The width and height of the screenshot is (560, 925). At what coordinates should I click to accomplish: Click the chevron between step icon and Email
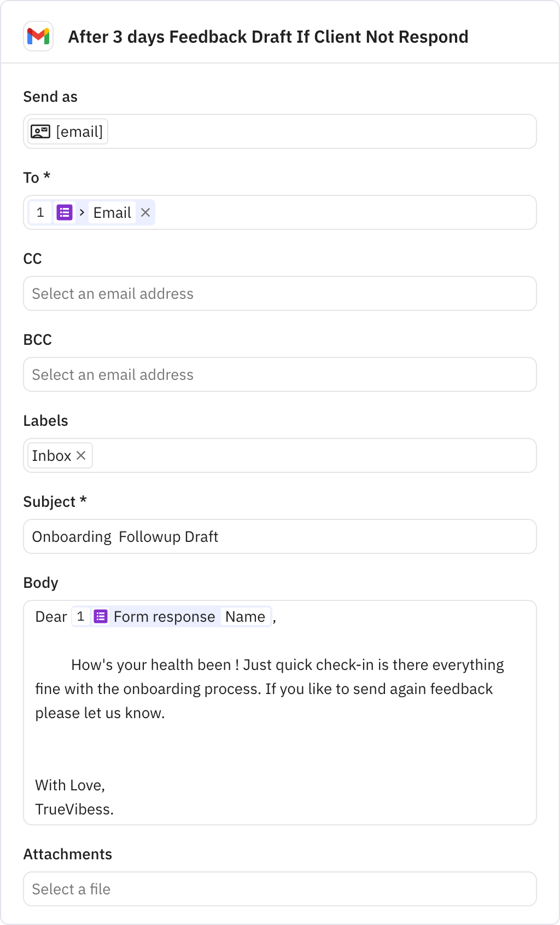81,212
